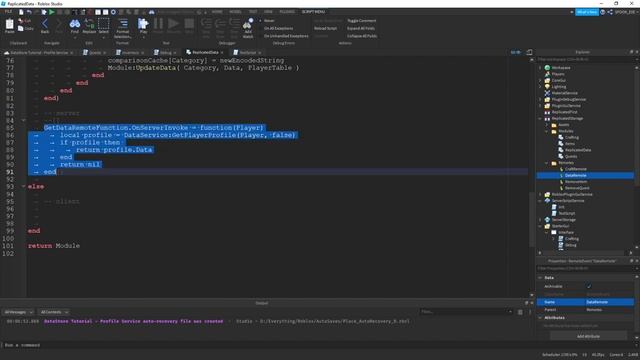
Task: Open the DataStore Tutorial place tab
Action: pos(39,53)
